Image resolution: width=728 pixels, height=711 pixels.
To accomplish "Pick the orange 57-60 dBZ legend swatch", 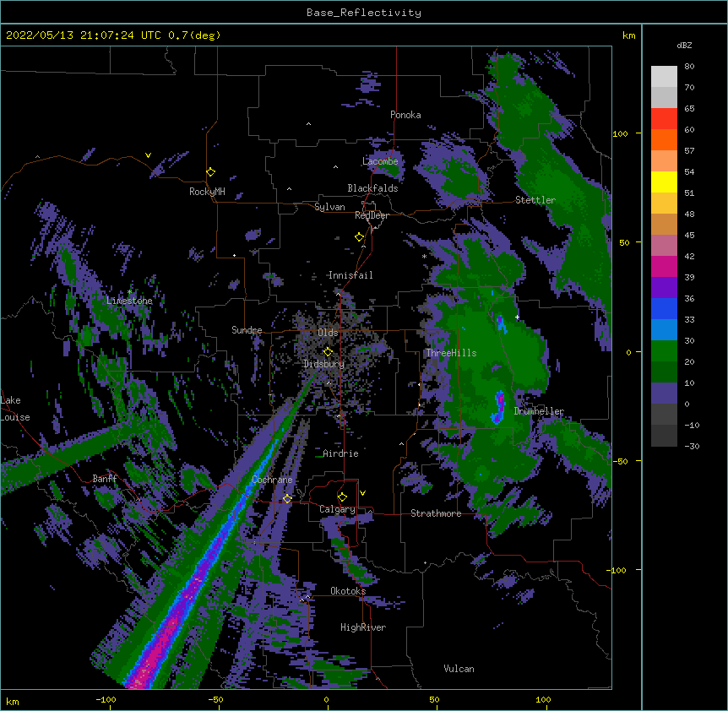I will 664,139.
